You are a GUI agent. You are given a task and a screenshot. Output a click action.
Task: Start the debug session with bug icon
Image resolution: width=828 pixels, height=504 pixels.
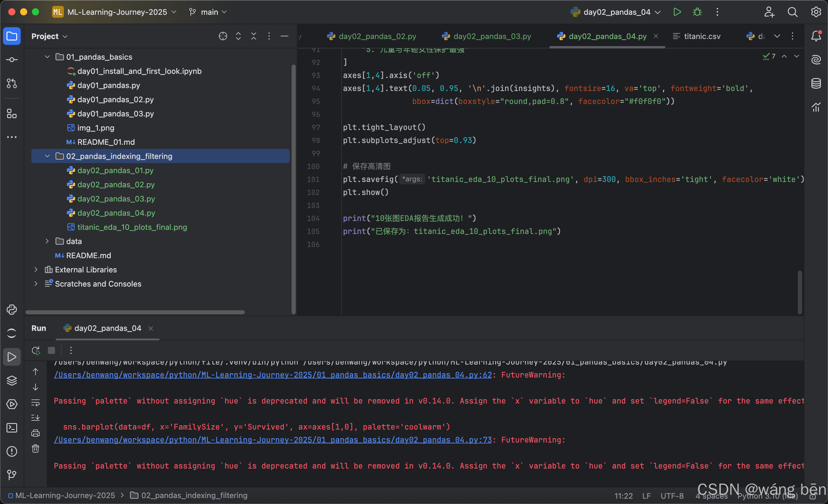tap(697, 12)
